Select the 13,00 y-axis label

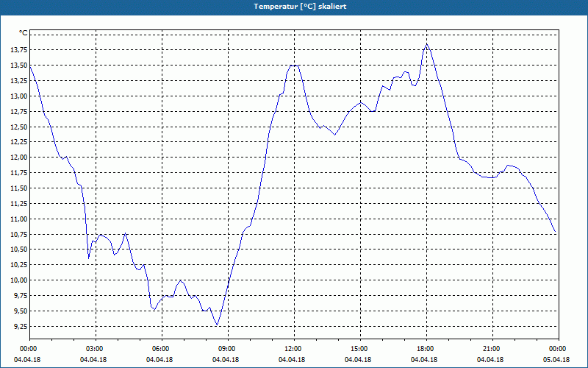click(x=20, y=96)
